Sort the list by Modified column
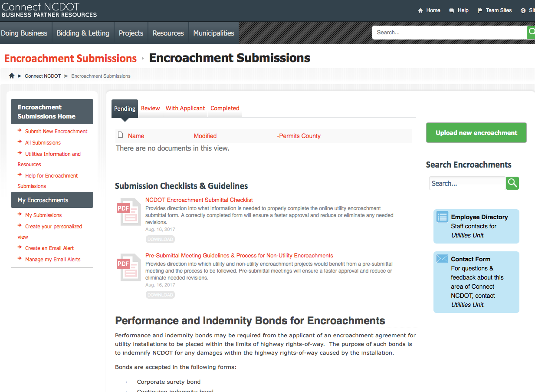The width and height of the screenshot is (535, 392). point(205,136)
